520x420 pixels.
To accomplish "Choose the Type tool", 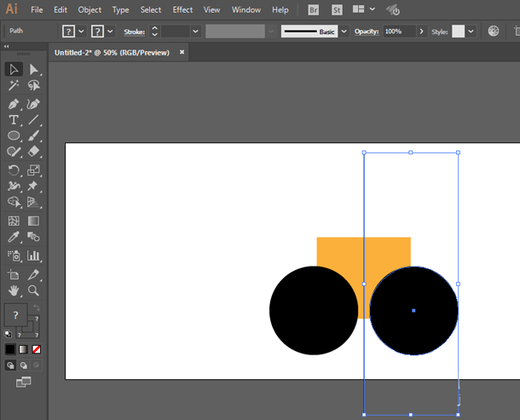I will click(14, 119).
